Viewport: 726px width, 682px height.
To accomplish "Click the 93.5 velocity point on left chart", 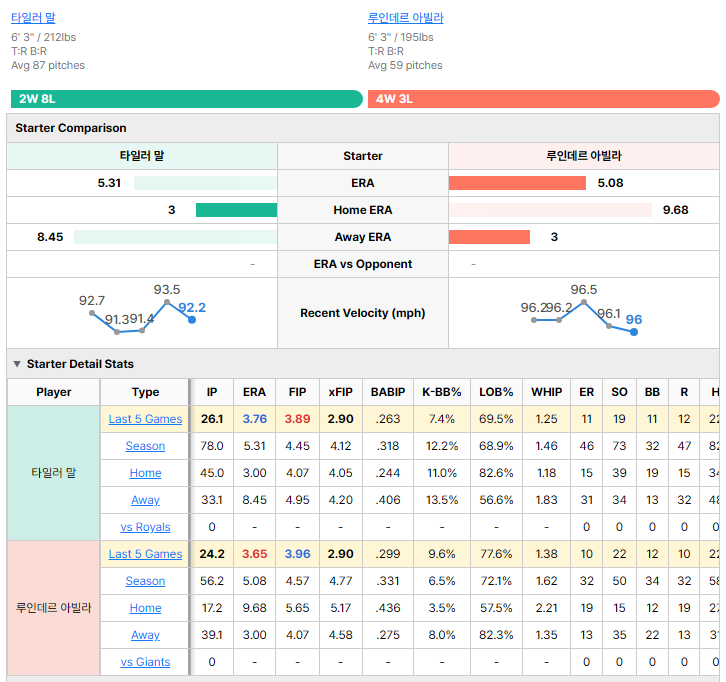I will [x=167, y=302].
